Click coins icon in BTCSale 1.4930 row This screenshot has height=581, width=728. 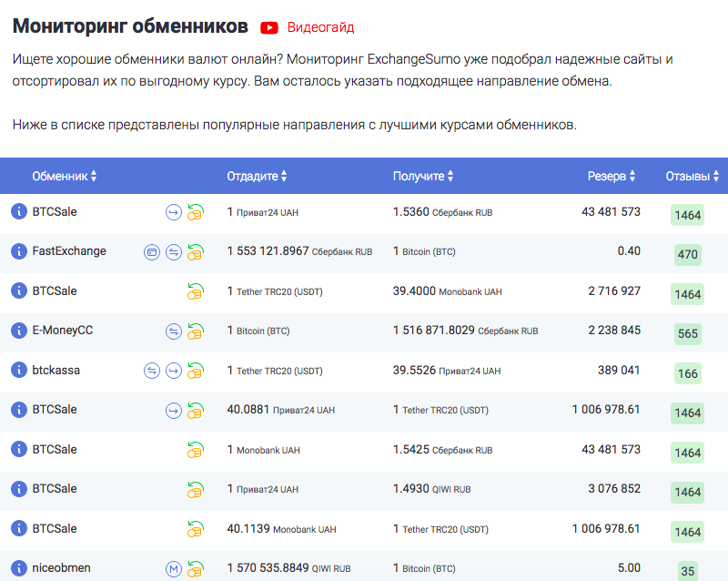click(x=196, y=489)
